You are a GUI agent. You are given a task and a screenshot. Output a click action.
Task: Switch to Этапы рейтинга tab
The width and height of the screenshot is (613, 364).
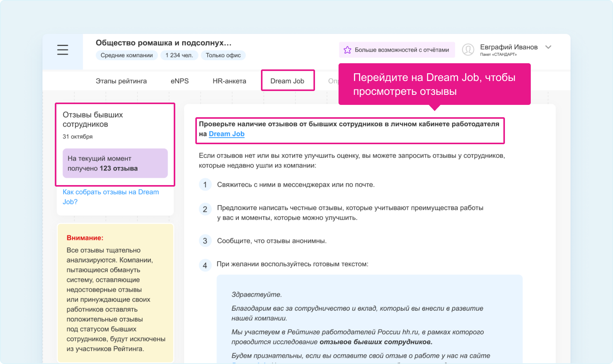pyautogui.click(x=121, y=81)
